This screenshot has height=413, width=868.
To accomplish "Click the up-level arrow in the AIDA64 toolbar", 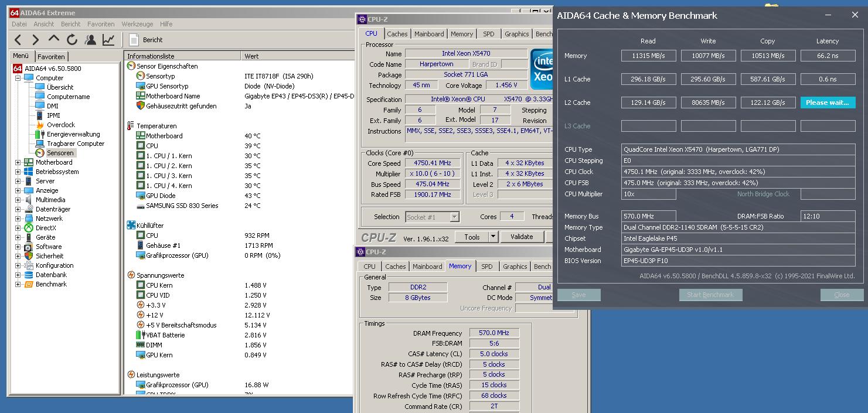I will [54, 39].
